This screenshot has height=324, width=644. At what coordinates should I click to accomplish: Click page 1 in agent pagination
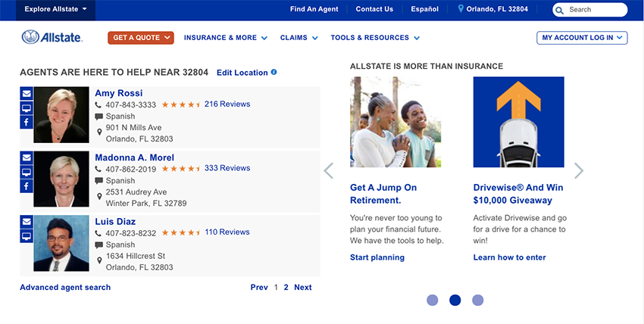[276, 288]
